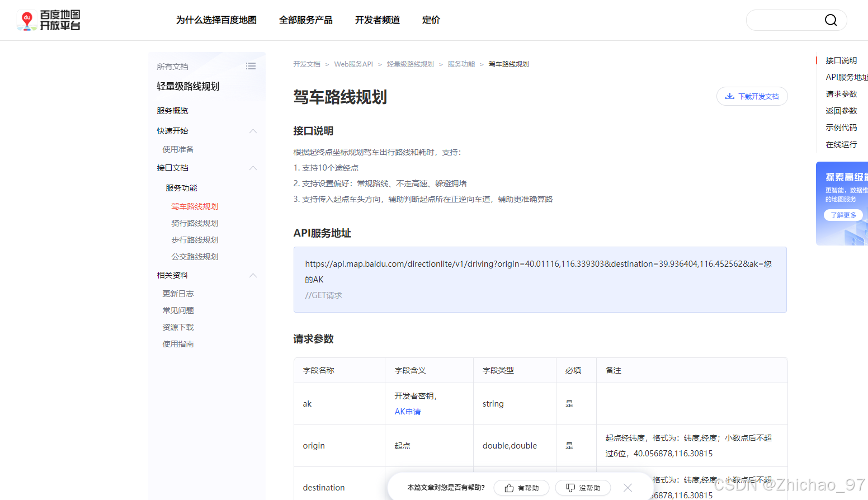Open the AK申请 link
Viewport: 868px width, 500px height.
pos(408,412)
